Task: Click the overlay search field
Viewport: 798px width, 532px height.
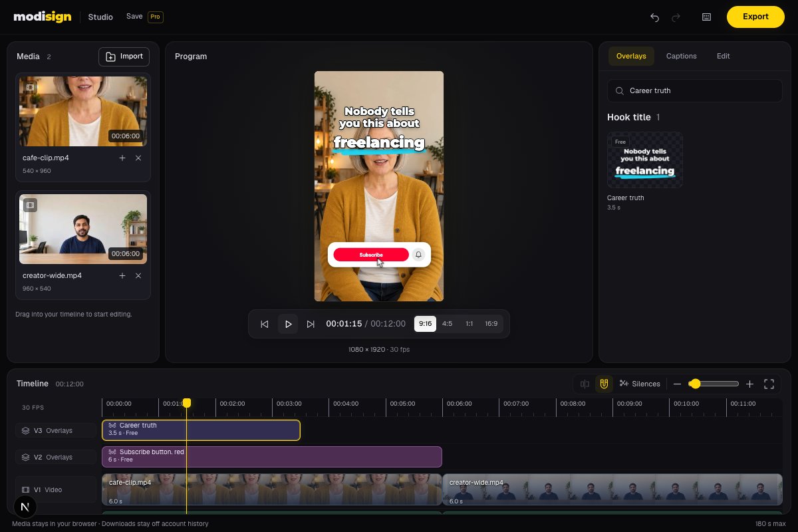Action: pyautogui.click(x=695, y=91)
